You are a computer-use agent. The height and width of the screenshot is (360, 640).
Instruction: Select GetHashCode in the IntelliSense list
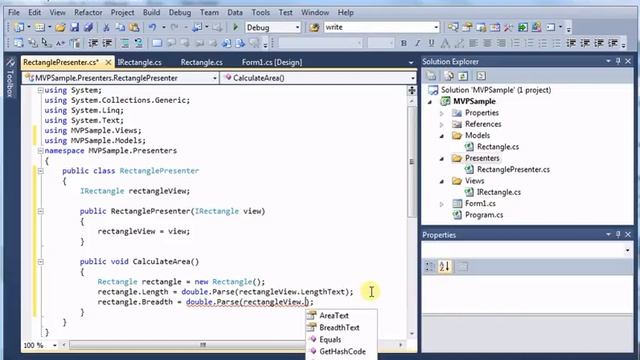click(x=341, y=351)
